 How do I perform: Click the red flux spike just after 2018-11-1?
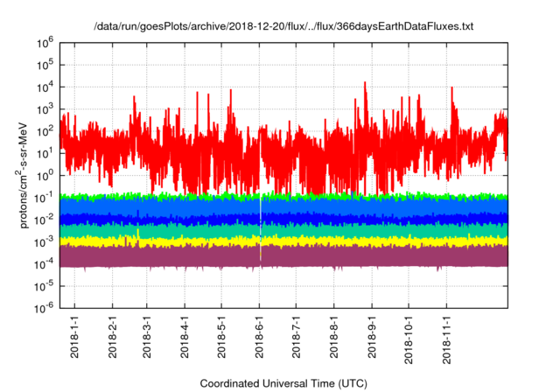click(x=452, y=107)
